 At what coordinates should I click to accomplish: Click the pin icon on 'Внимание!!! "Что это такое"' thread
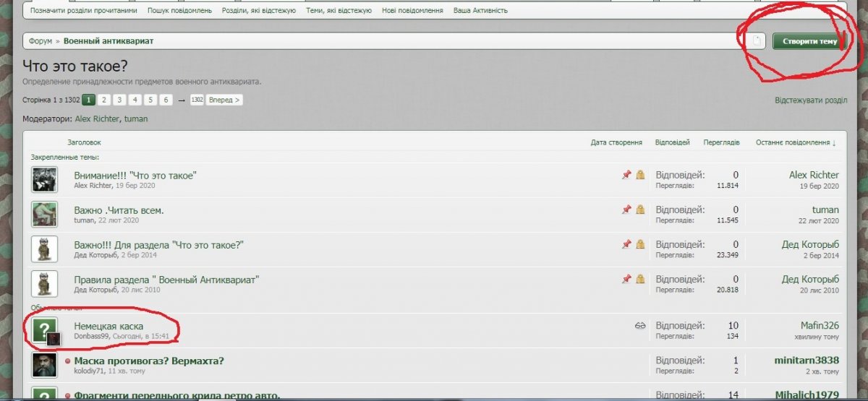pyautogui.click(x=626, y=175)
